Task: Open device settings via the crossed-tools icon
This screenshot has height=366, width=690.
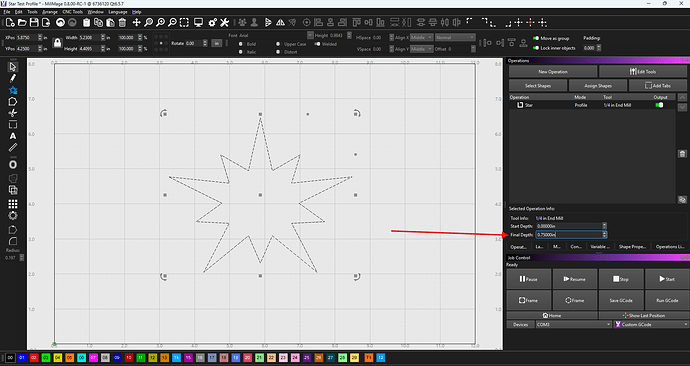Action: click(x=224, y=22)
